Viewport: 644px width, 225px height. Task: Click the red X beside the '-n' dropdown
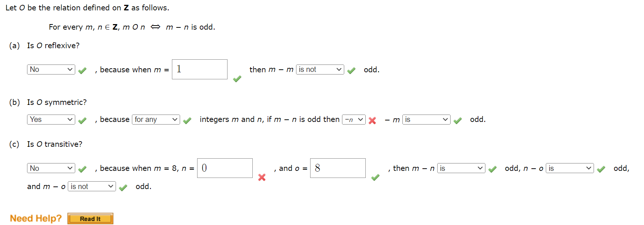click(x=372, y=120)
